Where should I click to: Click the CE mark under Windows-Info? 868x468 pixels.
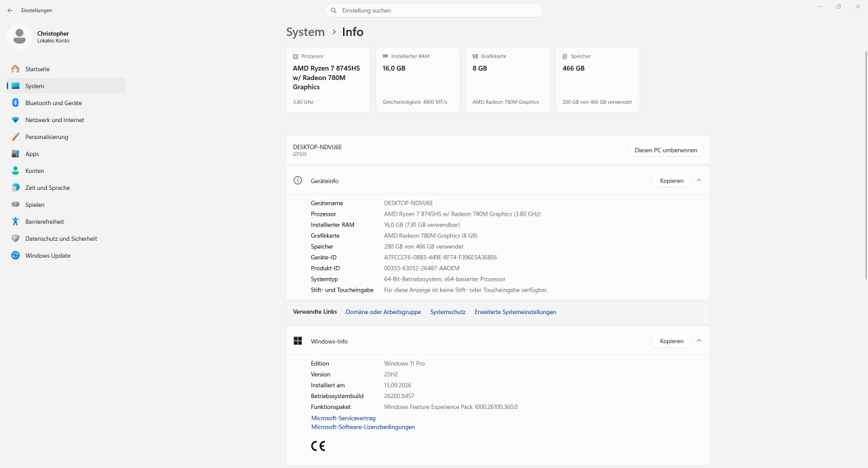[318, 446]
